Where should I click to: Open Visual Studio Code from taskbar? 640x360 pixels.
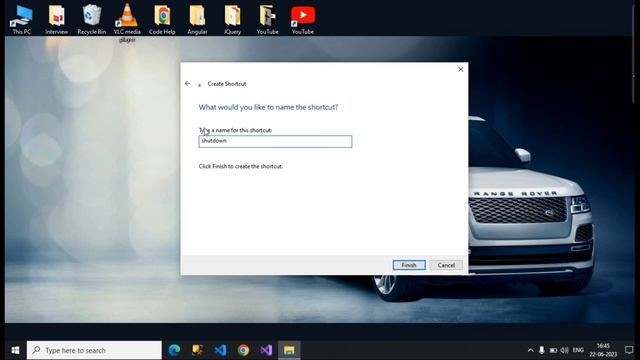click(220, 350)
